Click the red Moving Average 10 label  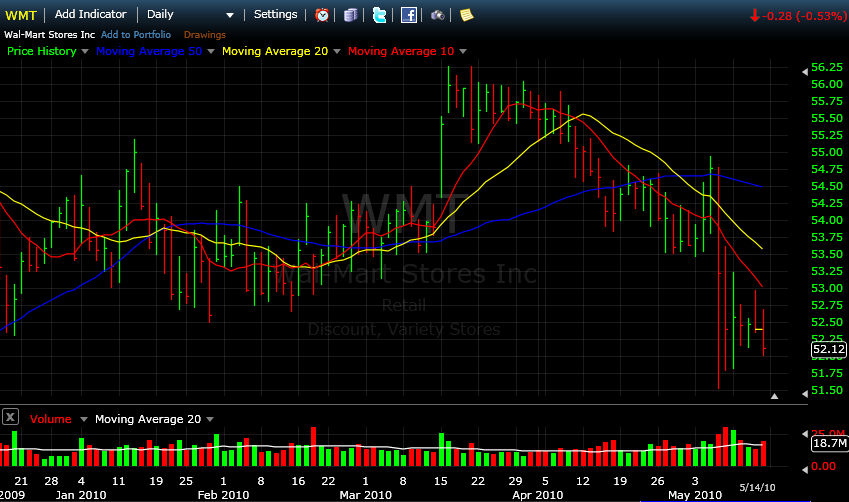click(x=401, y=51)
